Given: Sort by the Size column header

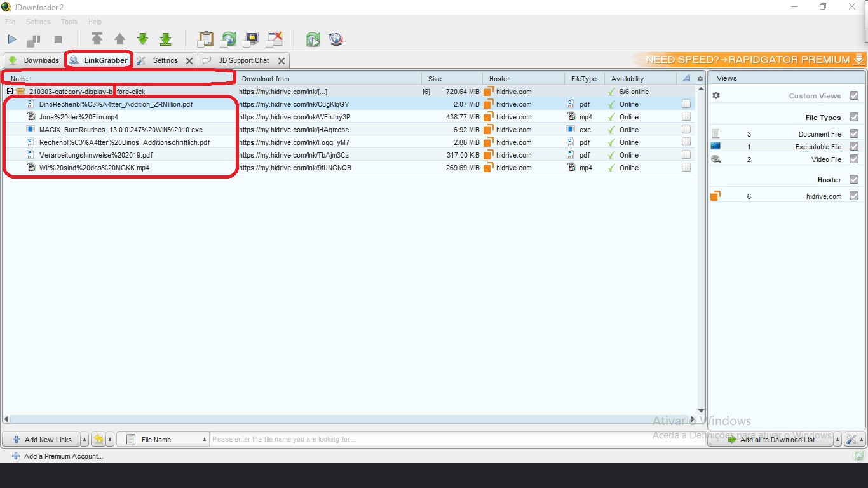Looking at the screenshot, I should 452,79.
